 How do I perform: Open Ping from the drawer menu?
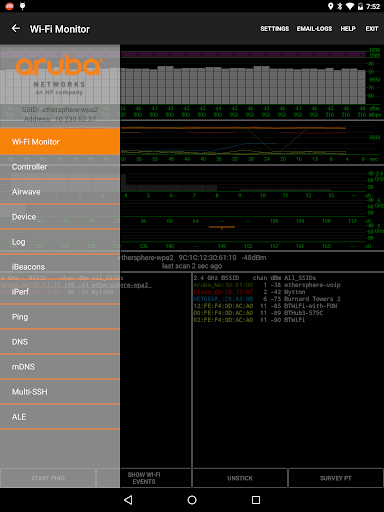click(60, 317)
